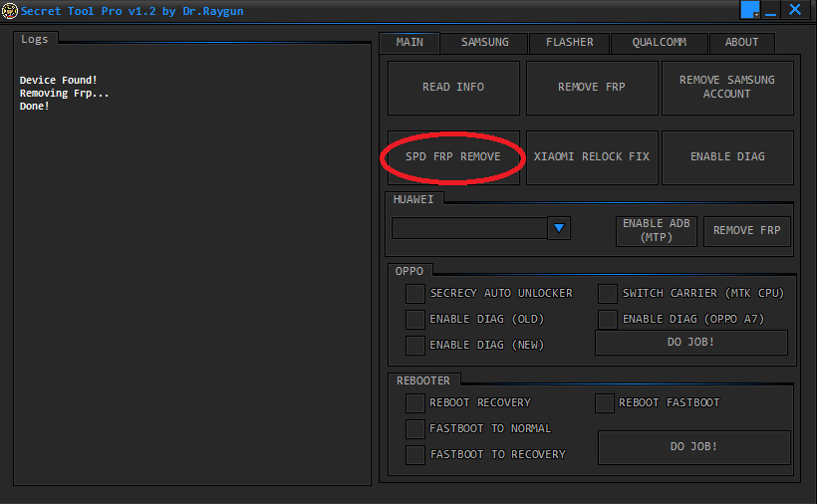Click ENABLE ADB (MTP) button
The width and height of the screenshot is (817, 504).
point(656,231)
